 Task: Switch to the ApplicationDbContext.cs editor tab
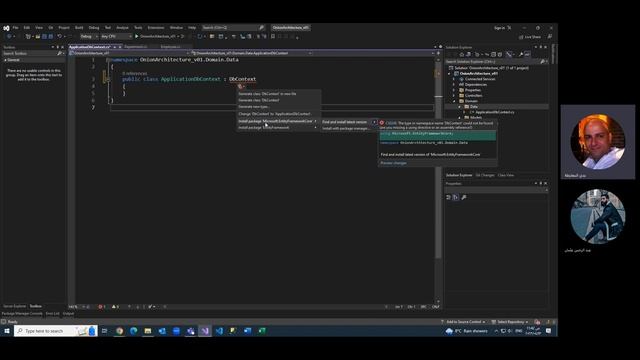pyautogui.click(x=90, y=47)
